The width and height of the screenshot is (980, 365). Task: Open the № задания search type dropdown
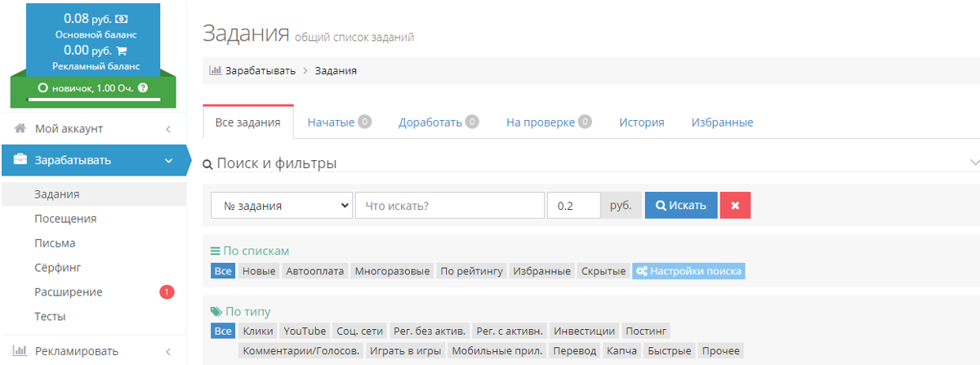click(x=282, y=206)
